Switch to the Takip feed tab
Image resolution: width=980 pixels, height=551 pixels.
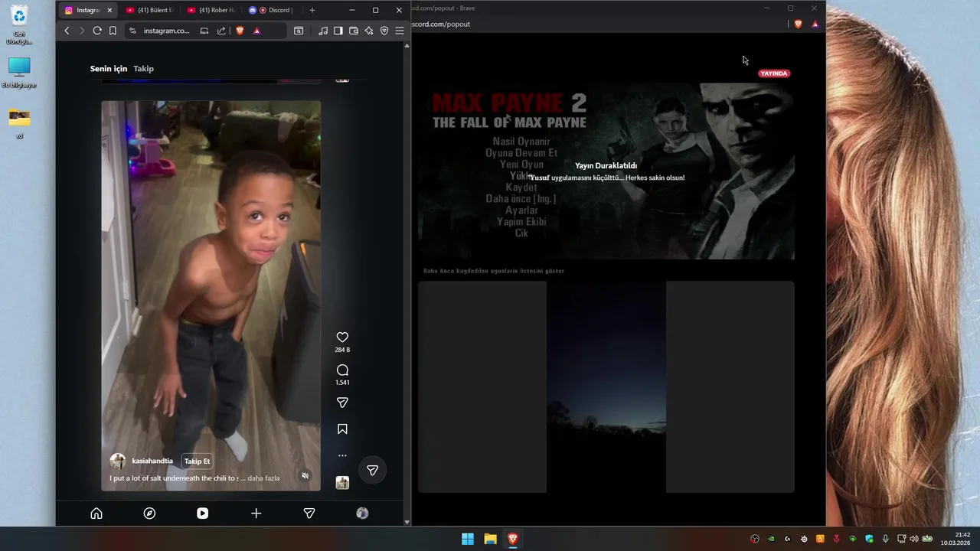[x=143, y=69]
